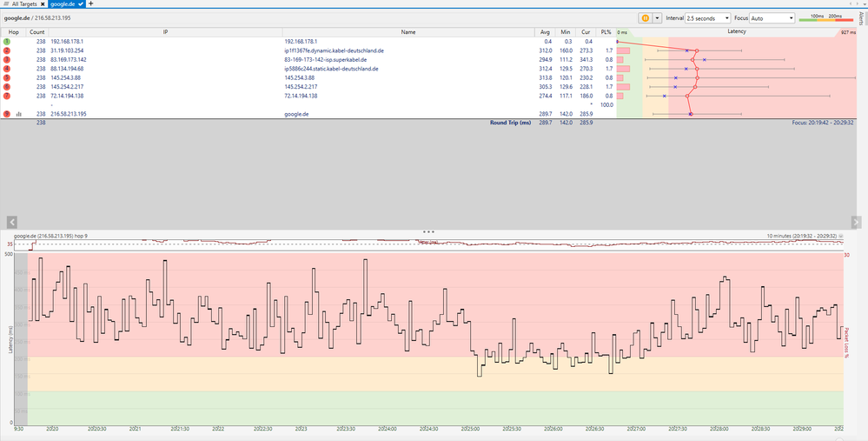Click the hop 3 Cur value 341.3
868x441 pixels.
[586, 60]
